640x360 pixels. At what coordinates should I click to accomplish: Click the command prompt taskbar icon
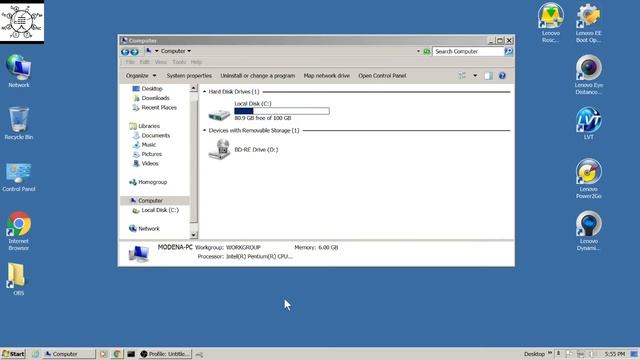[x=131, y=354]
